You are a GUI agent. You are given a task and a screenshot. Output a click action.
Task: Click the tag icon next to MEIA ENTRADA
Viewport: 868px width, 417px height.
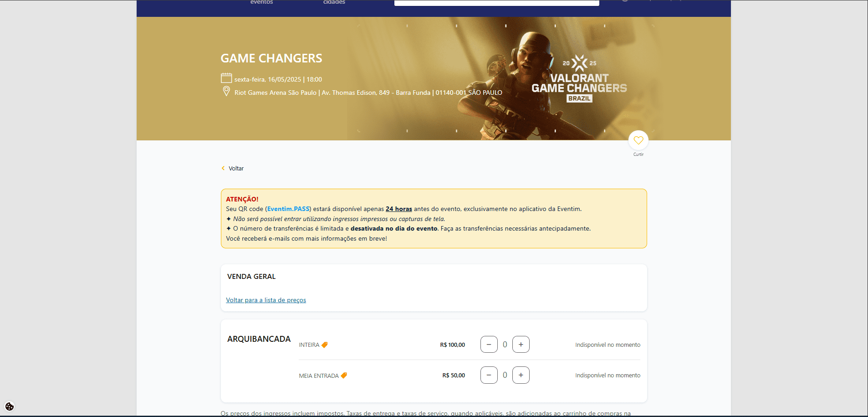pos(344,376)
